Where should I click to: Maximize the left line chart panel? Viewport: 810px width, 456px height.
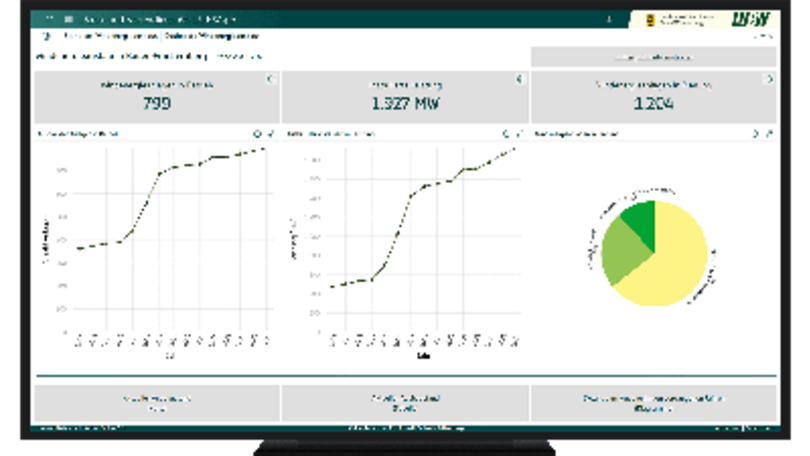tap(270, 133)
